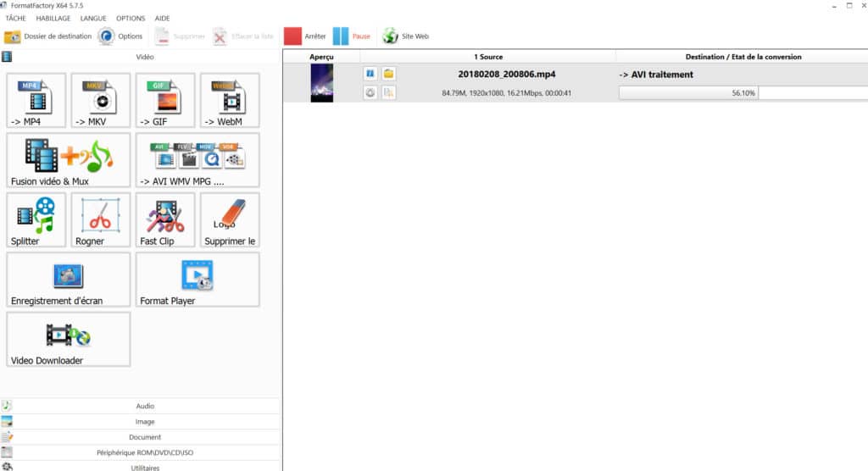Expand the Document category section
The image size is (868, 471).
(x=145, y=437)
